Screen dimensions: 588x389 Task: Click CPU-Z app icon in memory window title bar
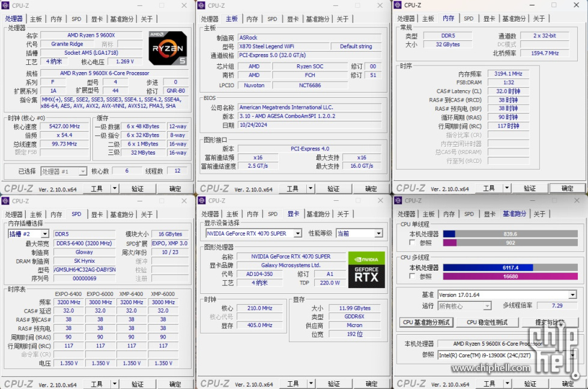(398, 5)
